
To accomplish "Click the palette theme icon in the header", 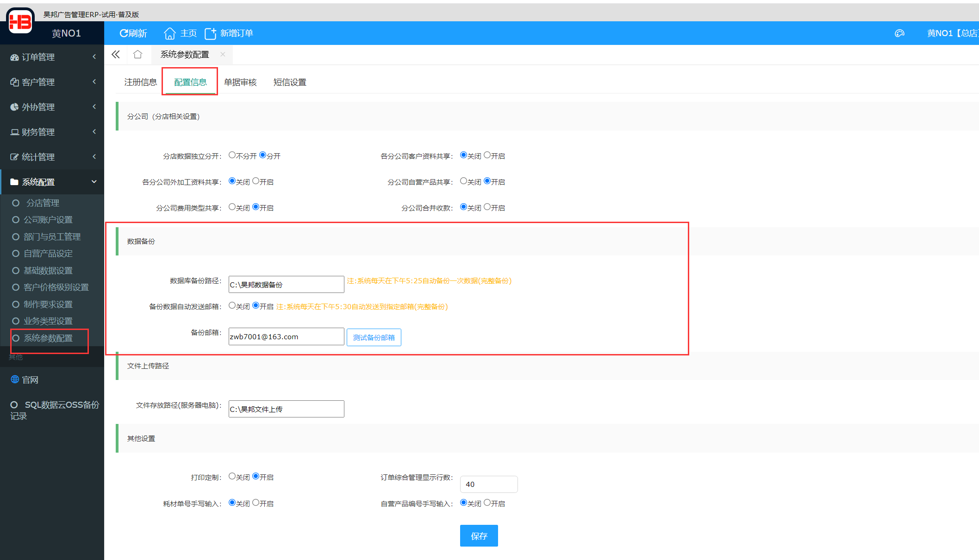I will click(899, 33).
